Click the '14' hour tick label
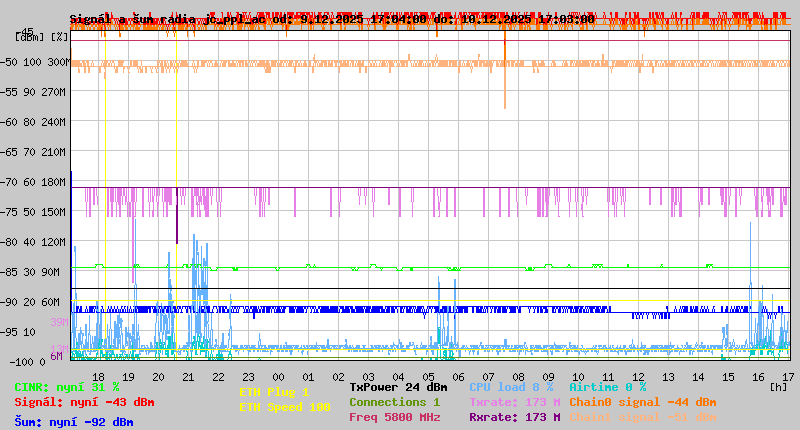800x430 pixels. pyautogui.click(x=698, y=377)
